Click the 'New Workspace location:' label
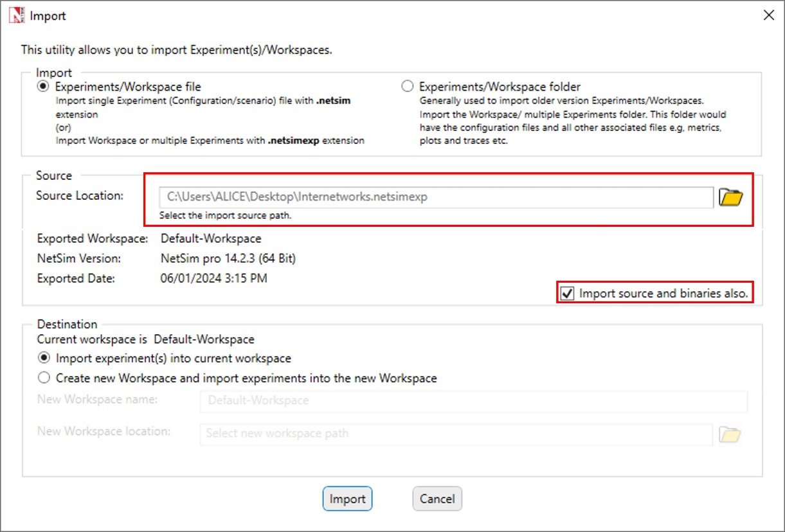 pos(104,431)
